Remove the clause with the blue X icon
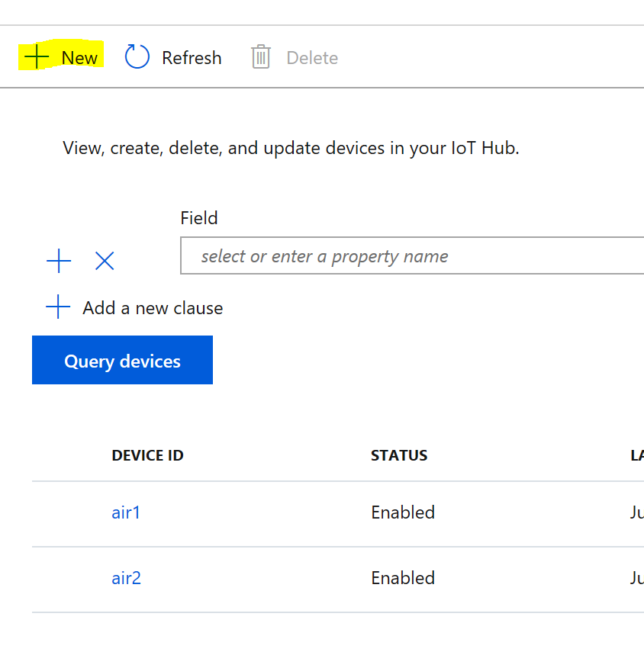Screen dimensions: 644x652 tap(105, 262)
